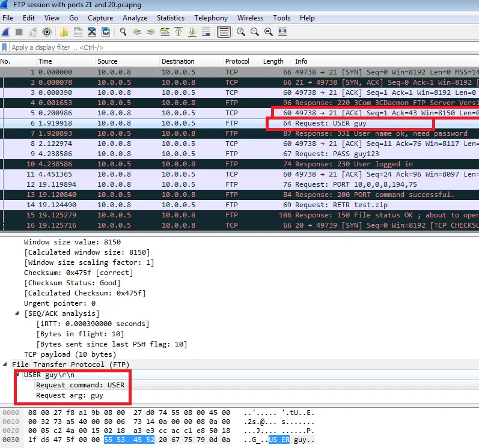Go forward in packet history arrow
The width and height of the screenshot is (479, 448).
pyautogui.click(x=151, y=32)
